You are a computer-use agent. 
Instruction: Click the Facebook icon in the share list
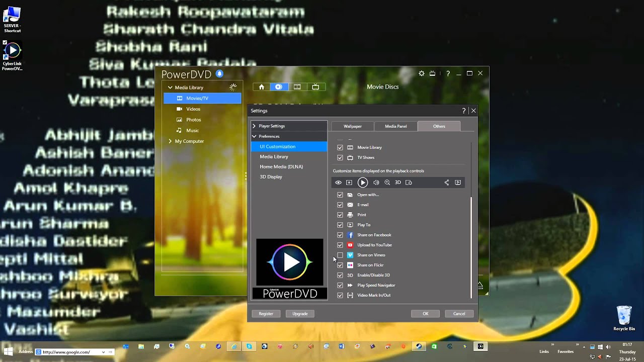point(350,235)
